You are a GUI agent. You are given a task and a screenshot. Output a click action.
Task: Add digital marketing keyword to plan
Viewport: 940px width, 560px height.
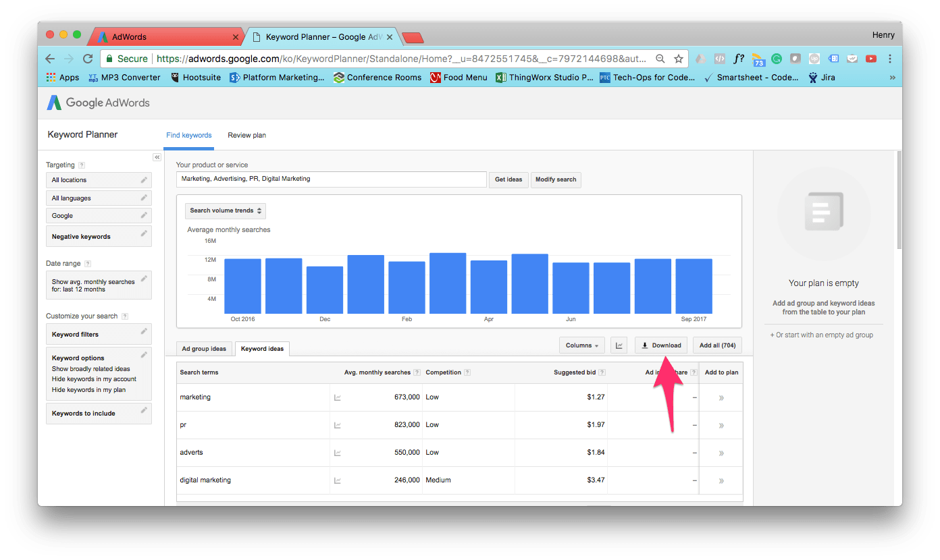(x=721, y=480)
